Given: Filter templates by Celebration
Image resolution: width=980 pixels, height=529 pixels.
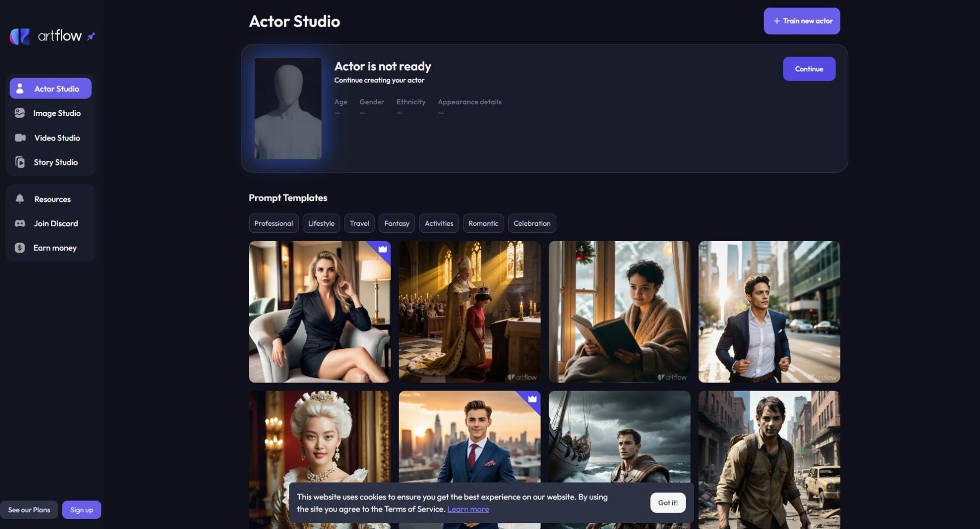Looking at the screenshot, I should (x=532, y=224).
